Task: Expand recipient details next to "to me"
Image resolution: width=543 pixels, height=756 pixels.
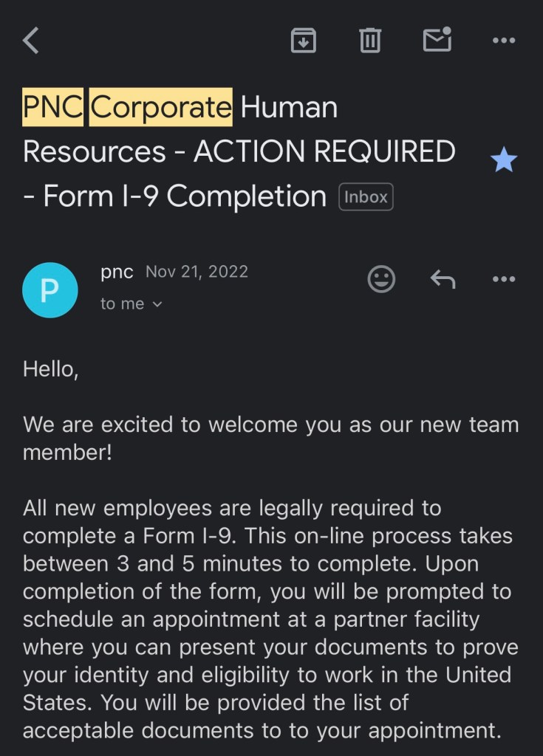Action: pyautogui.click(x=157, y=304)
